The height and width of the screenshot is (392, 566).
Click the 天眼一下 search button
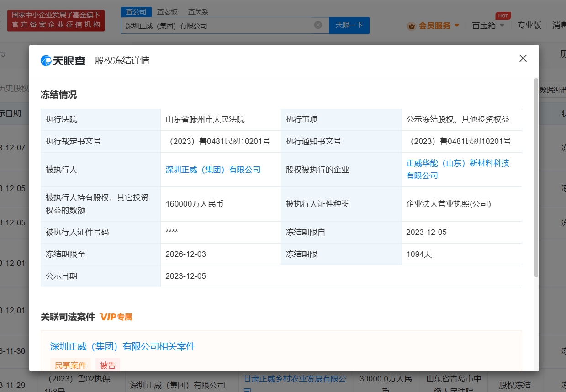pyautogui.click(x=349, y=25)
